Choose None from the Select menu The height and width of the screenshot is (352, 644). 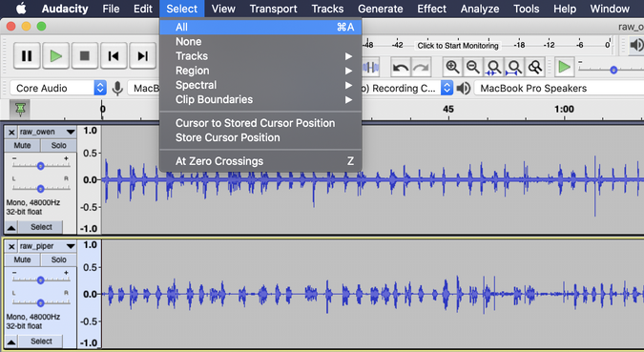point(260,41)
